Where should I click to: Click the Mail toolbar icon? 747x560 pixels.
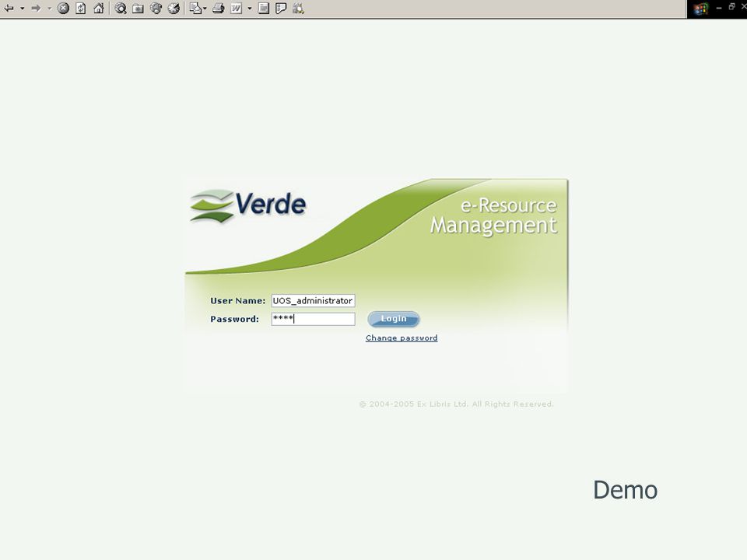[195, 8]
